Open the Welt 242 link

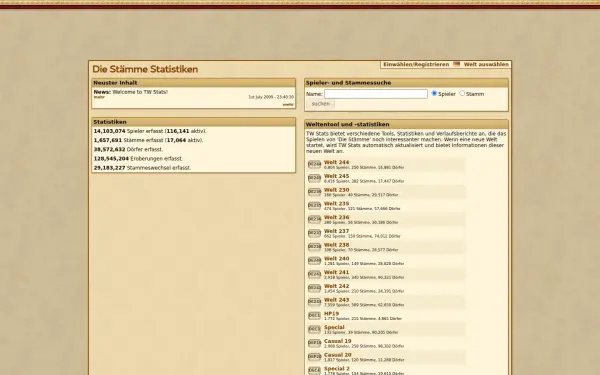336,286
